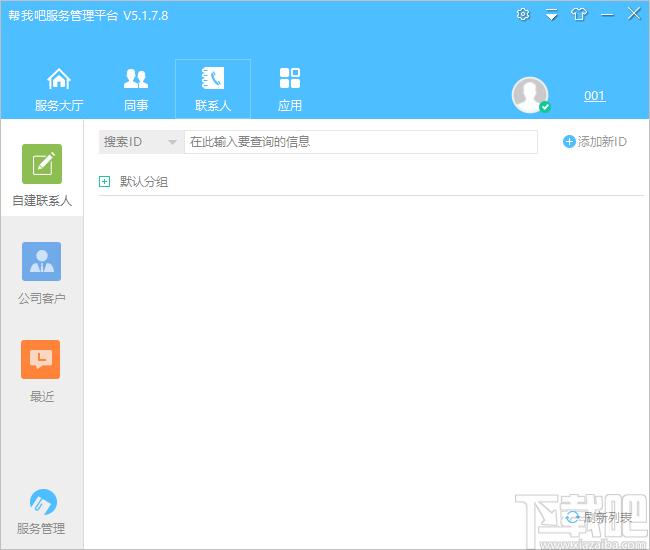Toggle the green online status badge
This screenshot has height=550, width=650.
click(x=545, y=107)
